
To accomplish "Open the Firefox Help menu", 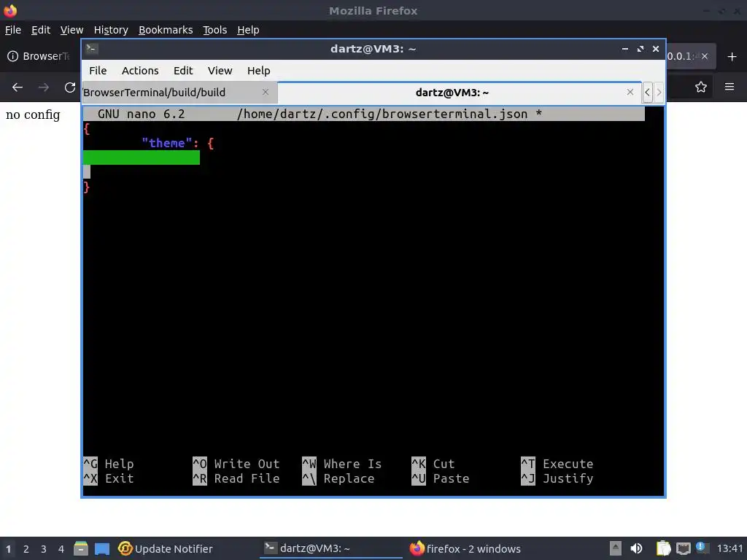I will pos(248,30).
